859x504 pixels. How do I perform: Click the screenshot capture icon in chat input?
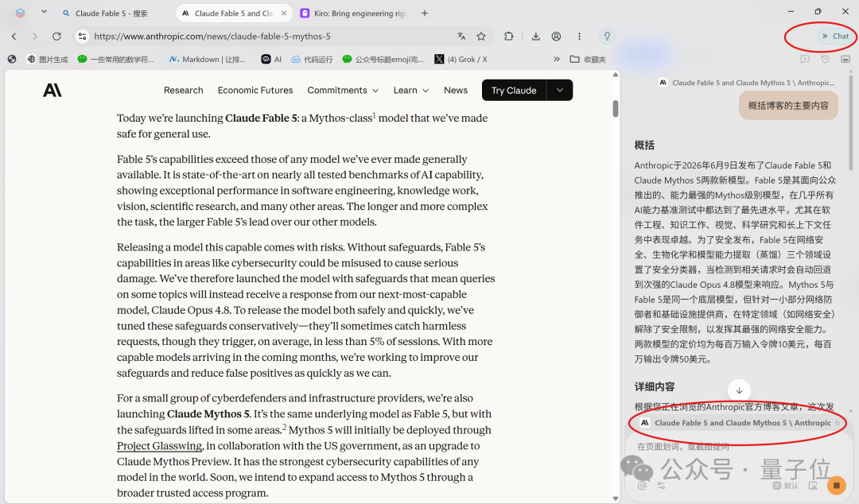tap(813, 486)
